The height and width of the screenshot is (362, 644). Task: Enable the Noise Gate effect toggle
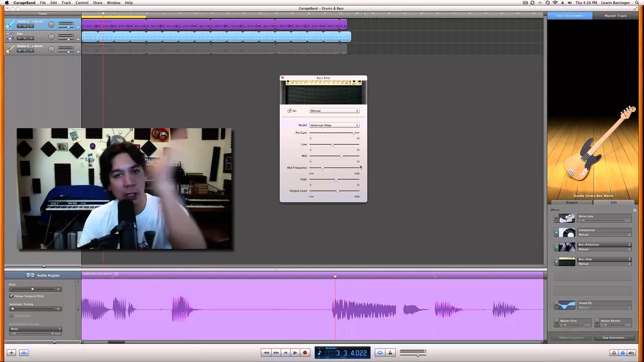pos(556,219)
